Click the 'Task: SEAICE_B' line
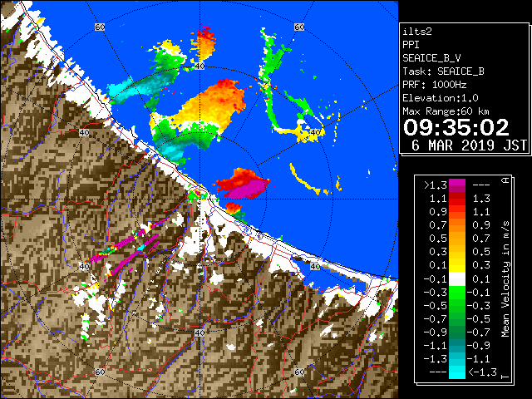This screenshot has height=399, width=532. [x=443, y=71]
